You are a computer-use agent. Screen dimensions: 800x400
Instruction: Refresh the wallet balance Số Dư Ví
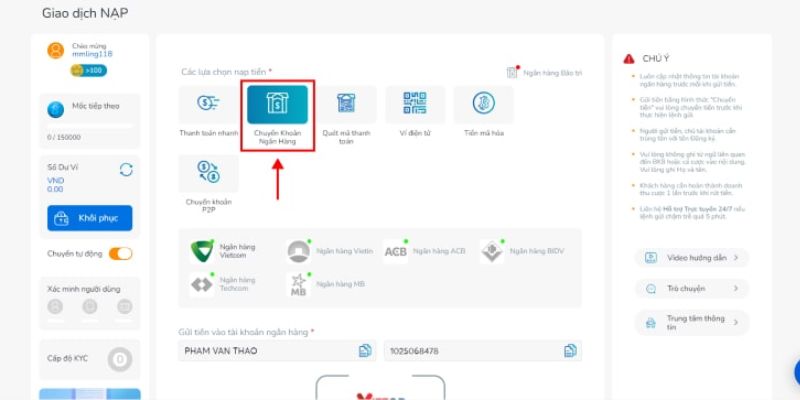pos(126,169)
